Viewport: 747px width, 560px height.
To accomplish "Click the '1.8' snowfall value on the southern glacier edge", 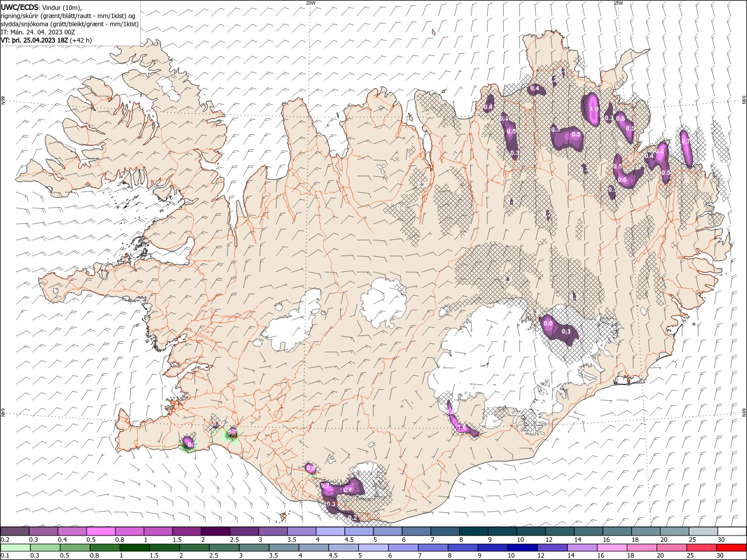I will tap(460, 428).
